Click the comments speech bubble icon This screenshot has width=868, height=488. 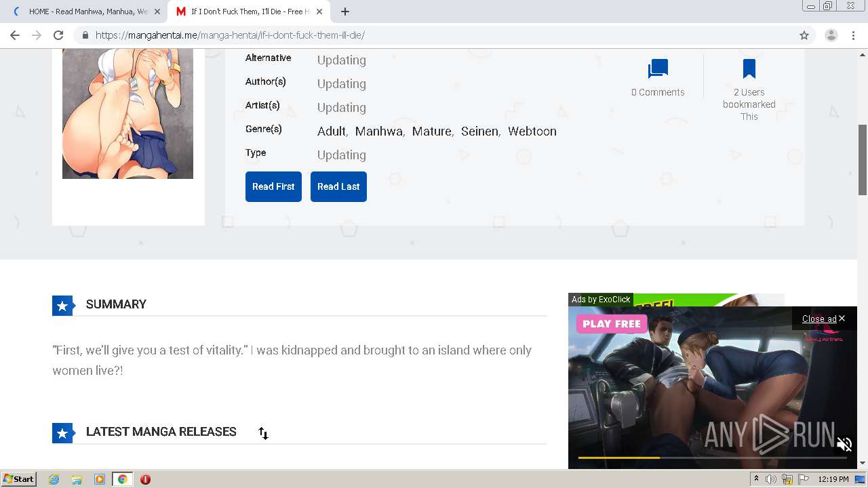pos(658,69)
